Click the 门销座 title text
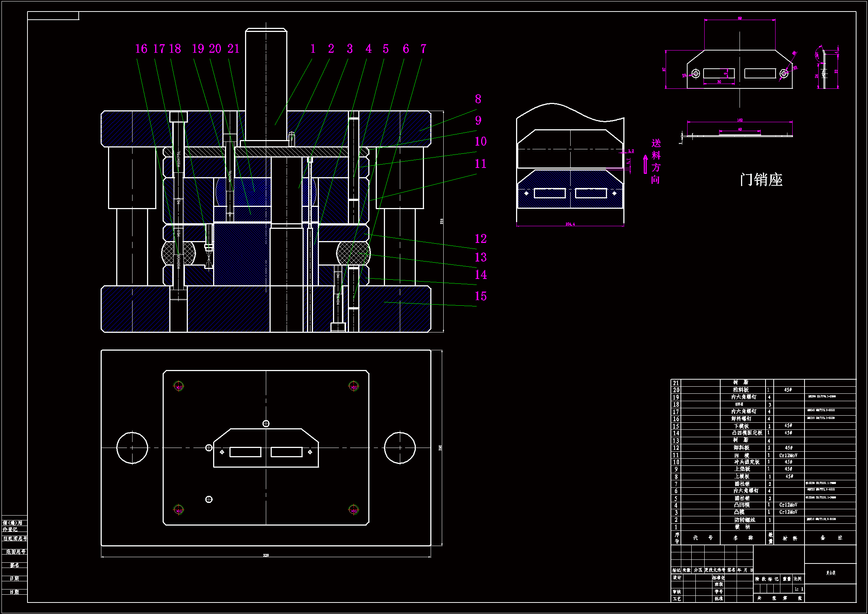Image resolution: width=868 pixels, height=614 pixels. 761,180
